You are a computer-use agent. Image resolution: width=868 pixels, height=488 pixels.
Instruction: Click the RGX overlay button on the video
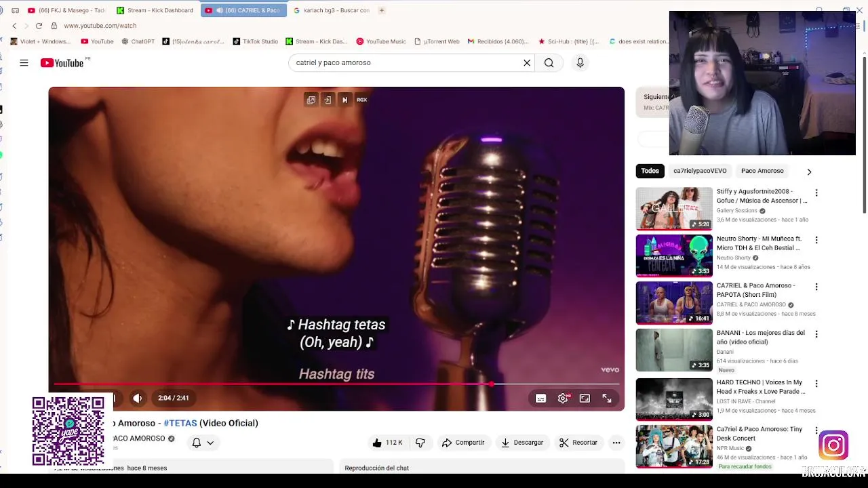click(362, 100)
